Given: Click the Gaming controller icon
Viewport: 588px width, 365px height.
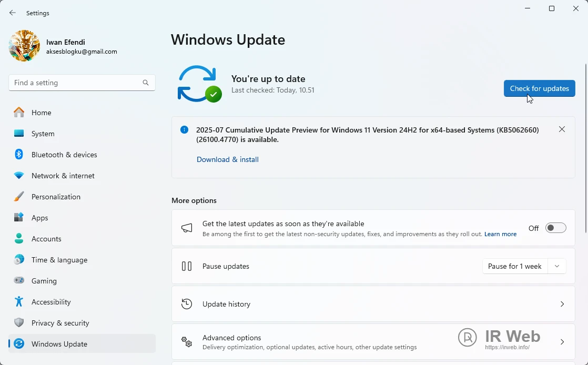Looking at the screenshot, I should click(x=19, y=280).
